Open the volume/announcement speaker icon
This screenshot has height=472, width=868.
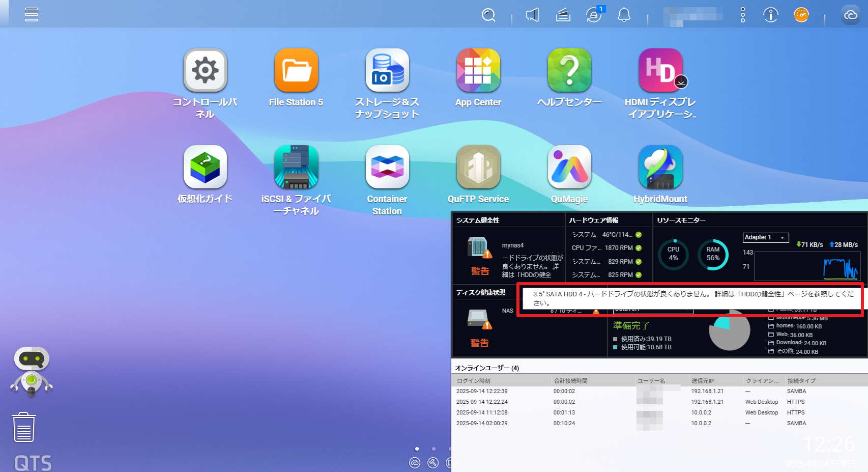click(532, 15)
